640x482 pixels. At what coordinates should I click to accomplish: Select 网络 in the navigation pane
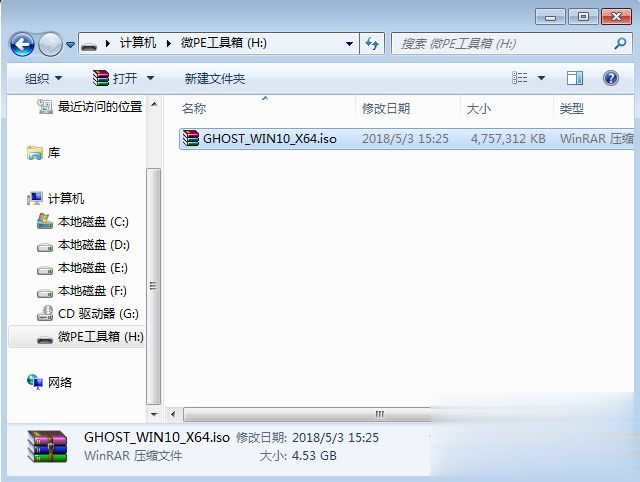click(x=60, y=382)
